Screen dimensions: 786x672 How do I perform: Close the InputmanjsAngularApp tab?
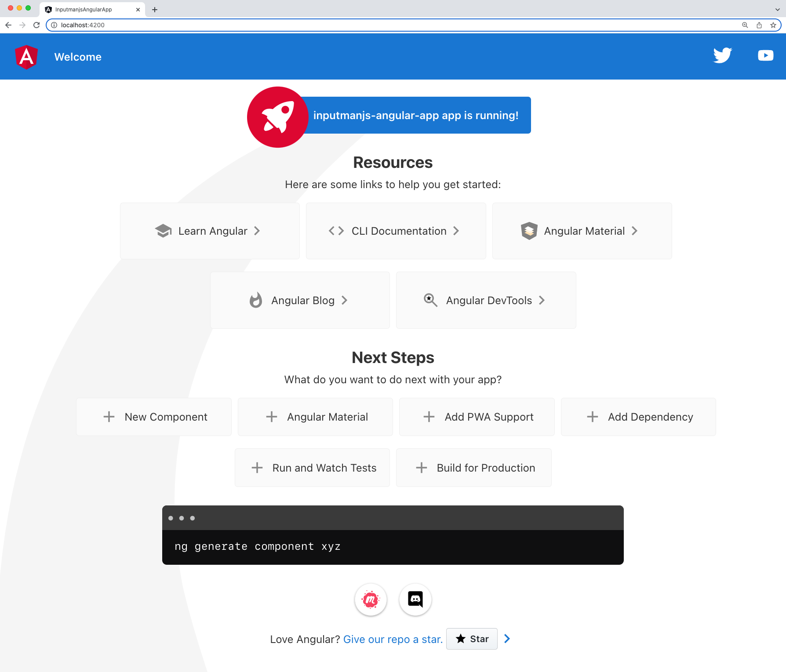(138, 9)
